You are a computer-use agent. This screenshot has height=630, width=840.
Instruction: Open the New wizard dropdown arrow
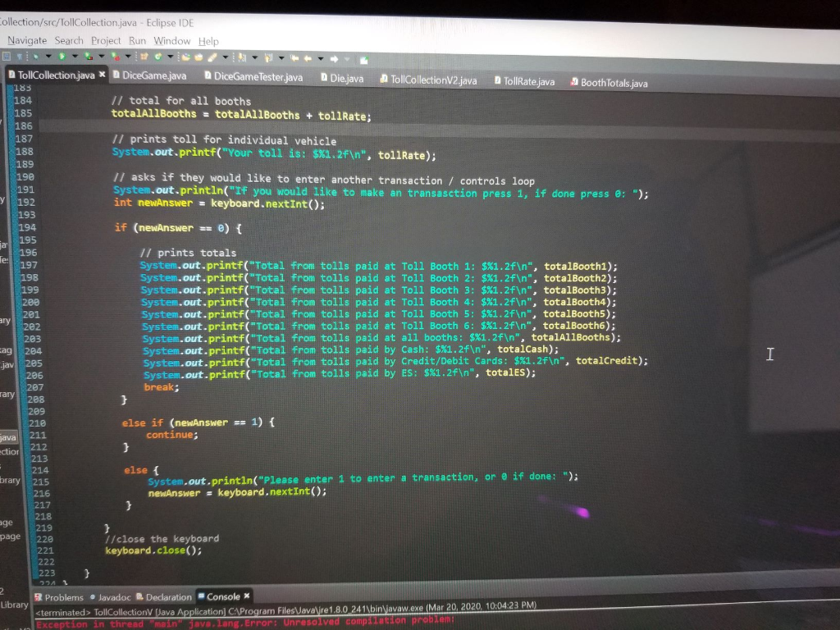pyautogui.click(x=171, y=57)
